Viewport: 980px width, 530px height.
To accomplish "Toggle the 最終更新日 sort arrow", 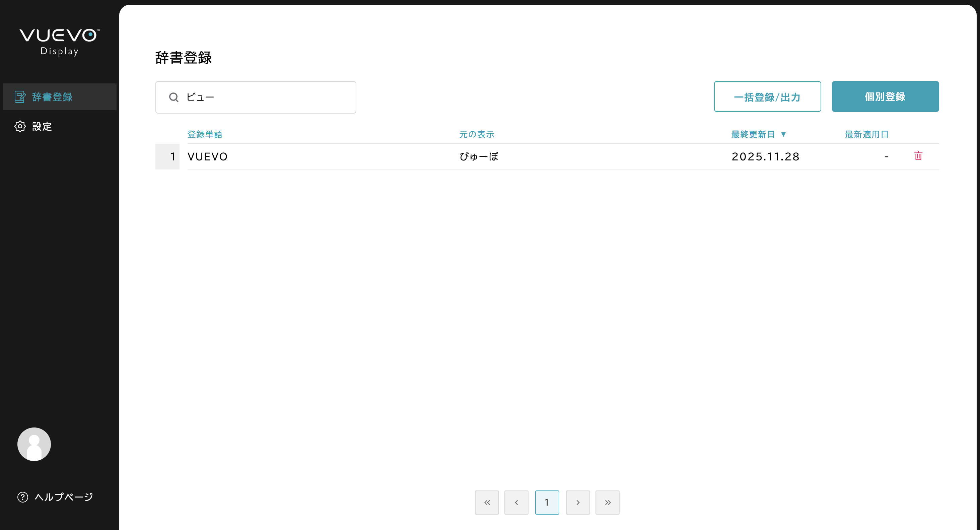I will pyautogui.click(x=783, y=134).
